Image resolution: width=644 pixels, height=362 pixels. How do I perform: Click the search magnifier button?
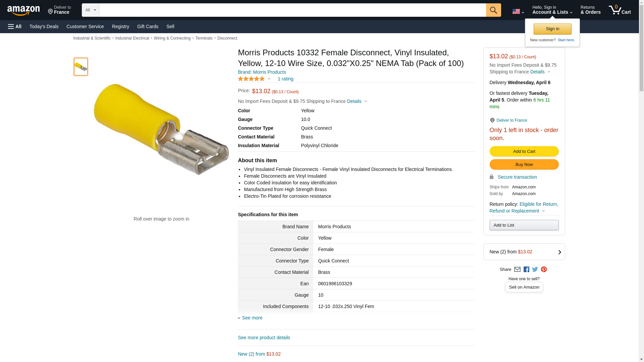tap(493, 10)
